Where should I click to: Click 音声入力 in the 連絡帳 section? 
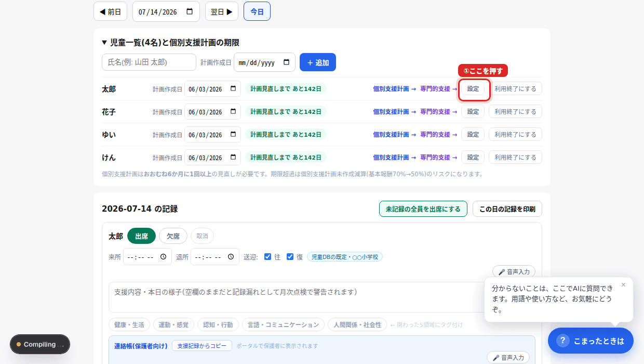tap(508, 357)
